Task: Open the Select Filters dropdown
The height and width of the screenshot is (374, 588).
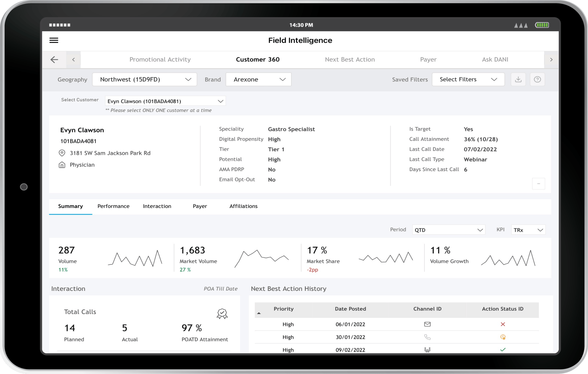Action: click(x=468, y=79)
